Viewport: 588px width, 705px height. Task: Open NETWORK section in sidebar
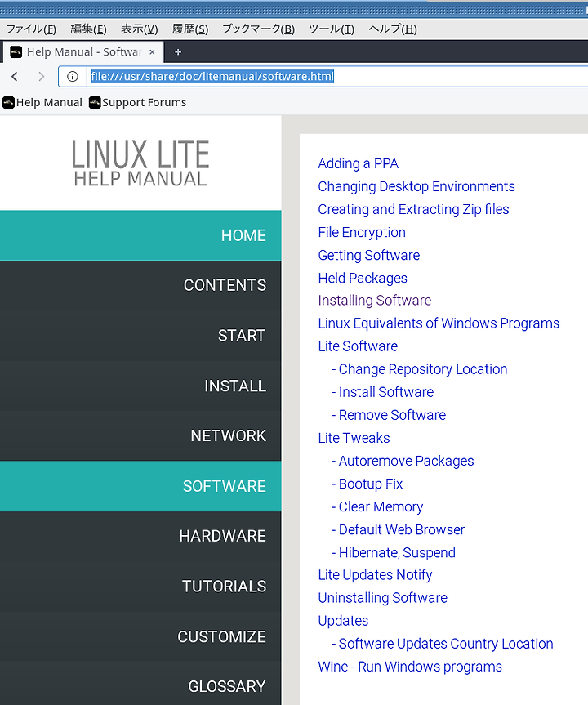[x=140, y=435]
